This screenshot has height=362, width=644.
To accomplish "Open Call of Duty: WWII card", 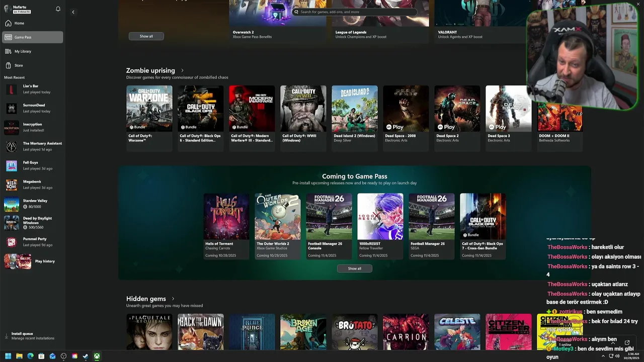I will tap(303, 118).
